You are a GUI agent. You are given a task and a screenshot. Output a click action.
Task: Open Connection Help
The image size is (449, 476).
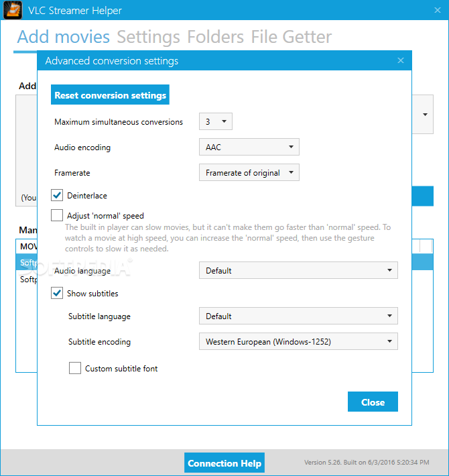[224, 463]
